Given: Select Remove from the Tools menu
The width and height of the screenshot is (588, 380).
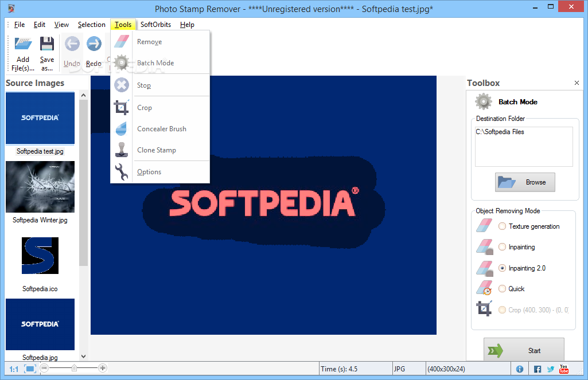Looking at the screenshot, I should pyautogui.click(x=160, y=42).
